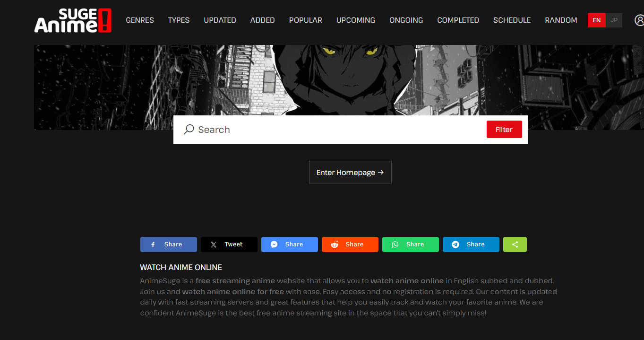Expand the Types menu
Image resolution: width=644 pixels, height=340 pixels.
[x=179, y=20]
